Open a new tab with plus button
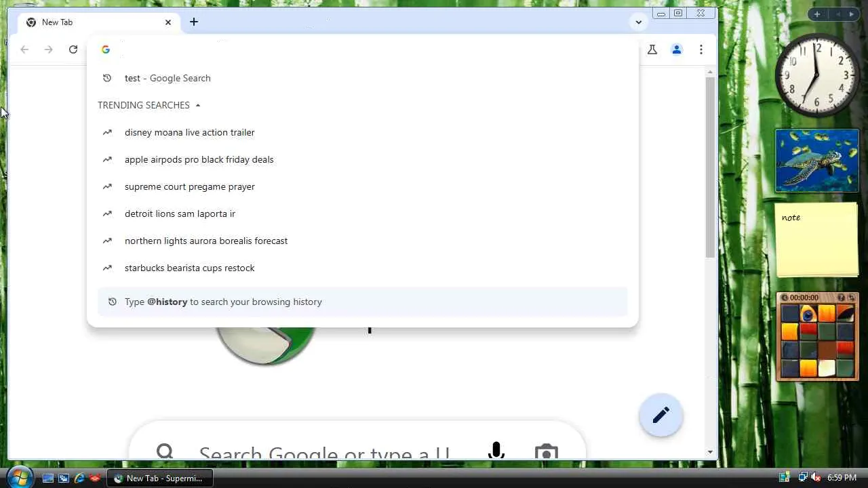The width and height of the screenshot is (868, 488). point(194,22)
